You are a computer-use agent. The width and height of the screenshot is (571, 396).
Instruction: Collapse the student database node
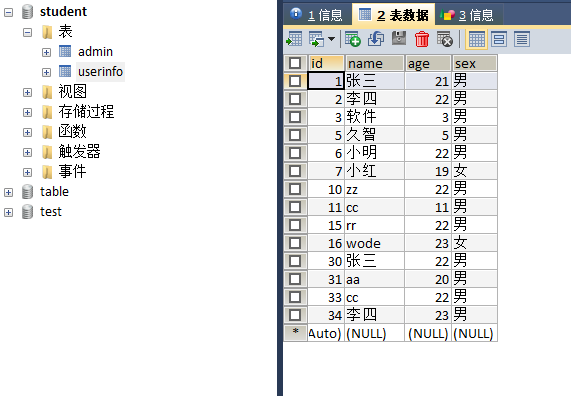tap(8, 12)
